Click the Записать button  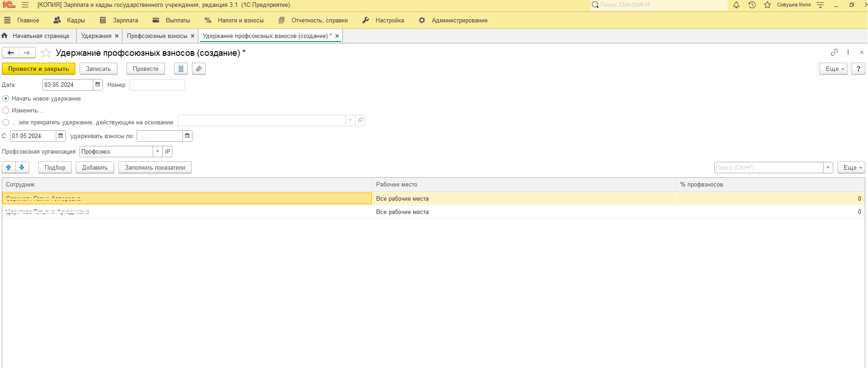coord(98,69)
